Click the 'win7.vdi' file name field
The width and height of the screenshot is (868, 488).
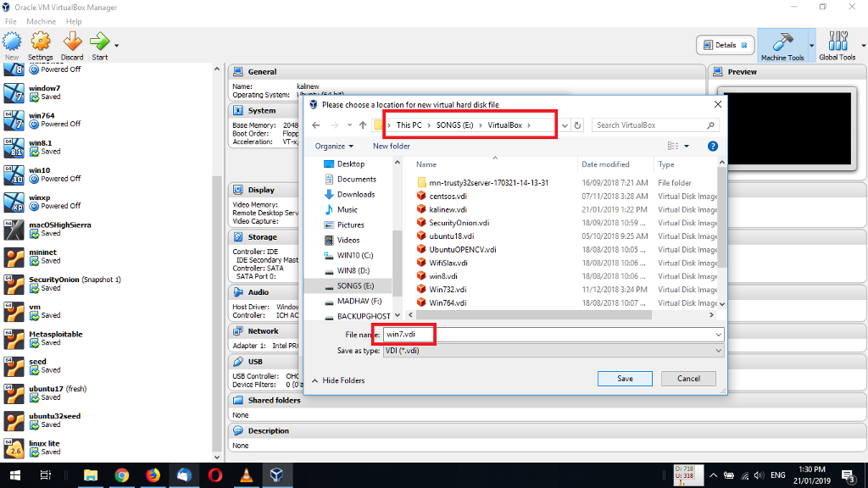click(406, 334)
